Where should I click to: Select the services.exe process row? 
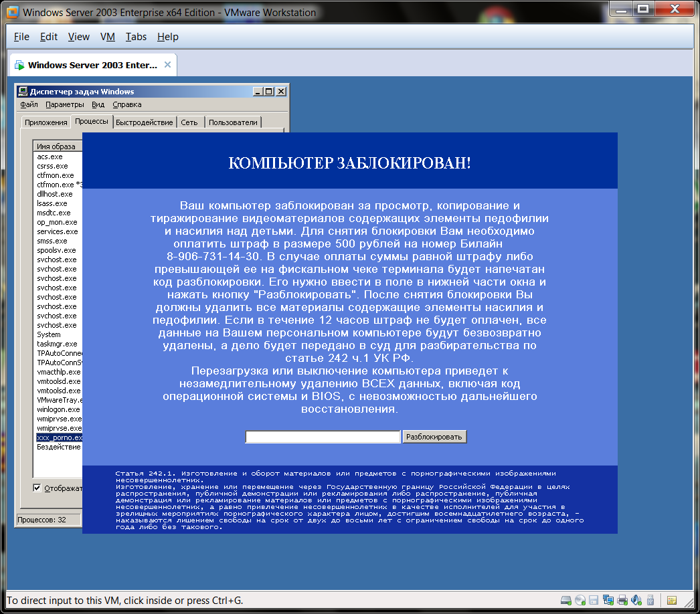(59, 231)
